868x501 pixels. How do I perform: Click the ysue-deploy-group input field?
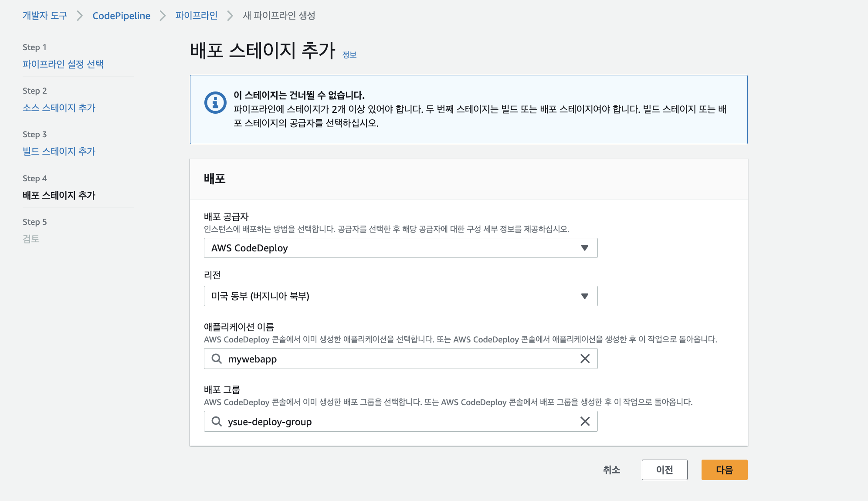pos(400,421)
